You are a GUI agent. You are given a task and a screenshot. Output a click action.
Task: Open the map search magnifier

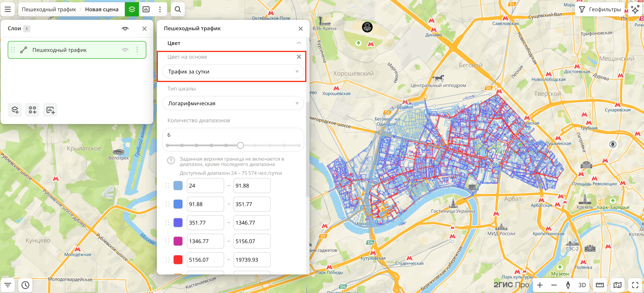178,9
